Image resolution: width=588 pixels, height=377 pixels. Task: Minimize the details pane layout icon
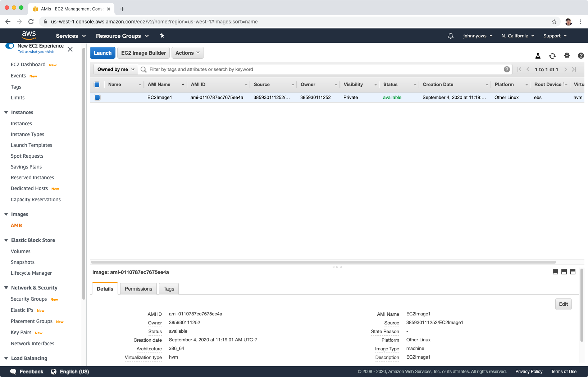(555, 272)
